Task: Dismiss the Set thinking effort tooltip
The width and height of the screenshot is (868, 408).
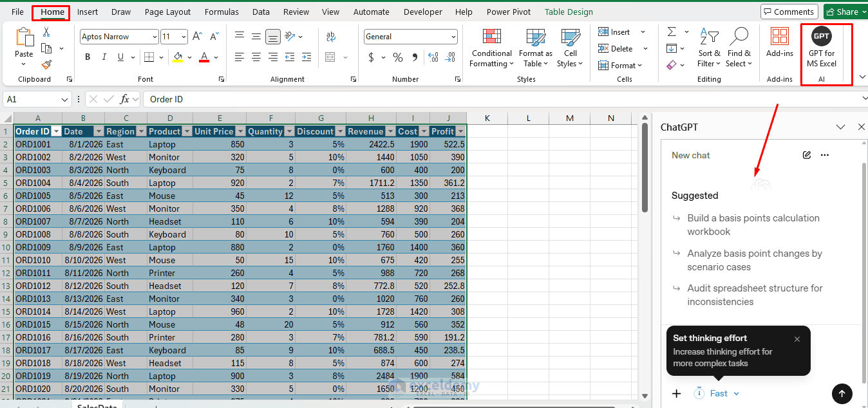Action: click(x=797, y=339)
